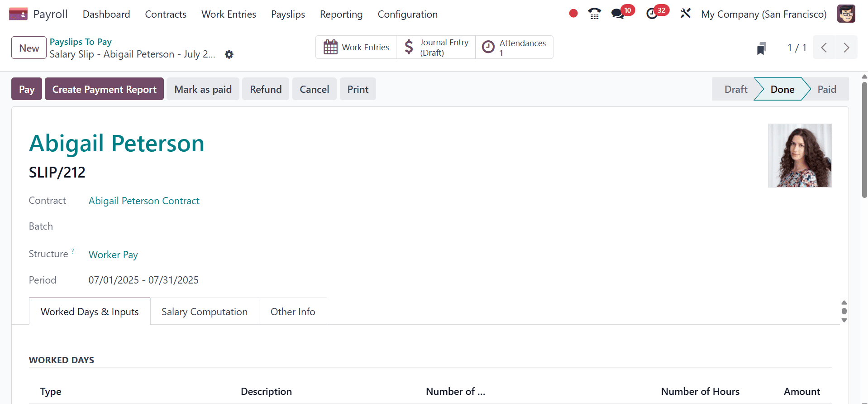Image resolution: width=868 pixels, height=404 pixels.
Task: Switch to Other Info tab
Action: coord(293,312)
